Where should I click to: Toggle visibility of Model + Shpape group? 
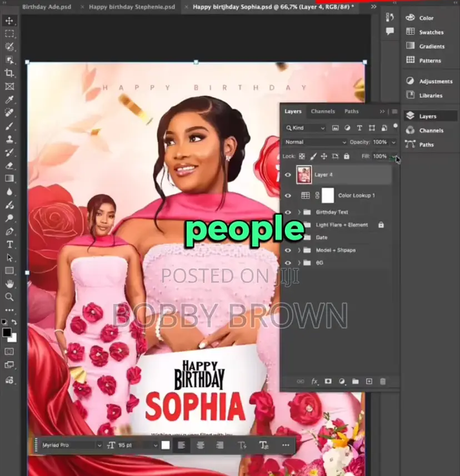point(288,250)
